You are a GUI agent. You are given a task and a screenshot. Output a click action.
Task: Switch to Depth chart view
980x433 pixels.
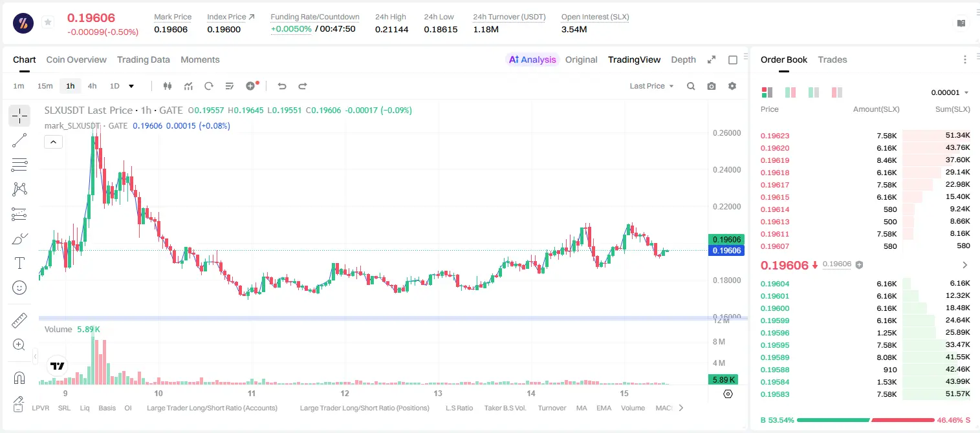coord(684,59)
